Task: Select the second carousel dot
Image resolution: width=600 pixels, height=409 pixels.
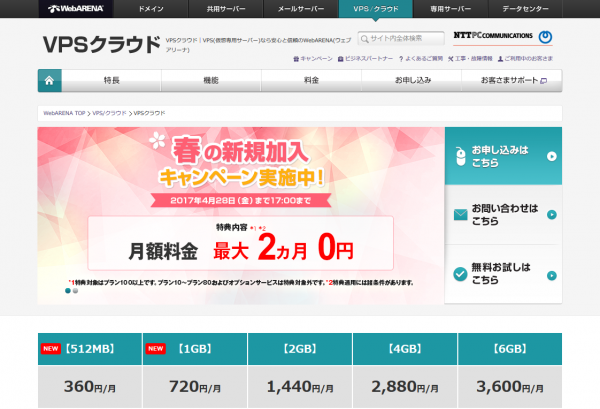Action: pos(75,291)
